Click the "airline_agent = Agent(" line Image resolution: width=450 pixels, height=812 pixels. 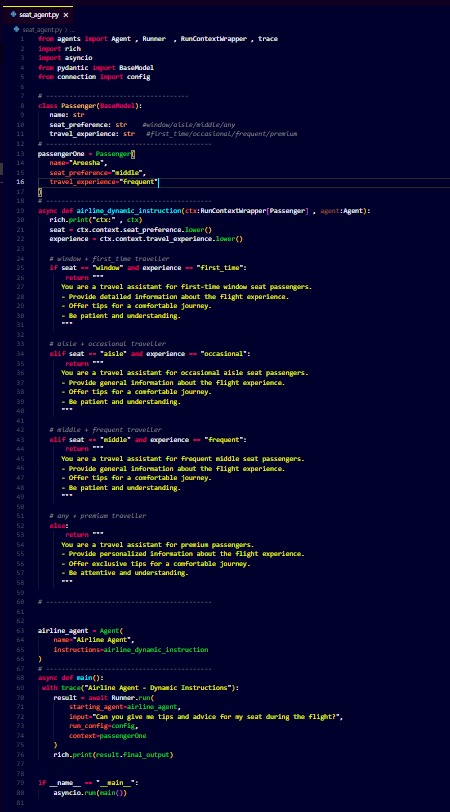click(x=81, y=631)
